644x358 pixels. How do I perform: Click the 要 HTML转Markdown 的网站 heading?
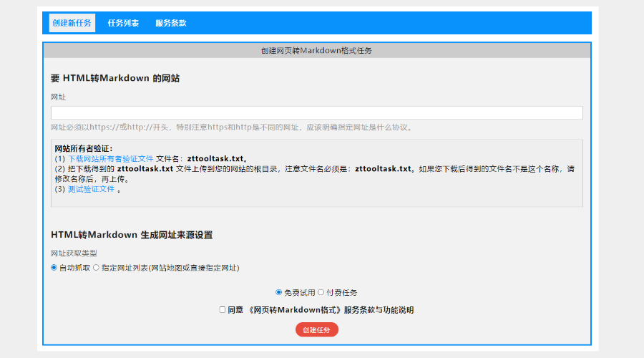115,78
